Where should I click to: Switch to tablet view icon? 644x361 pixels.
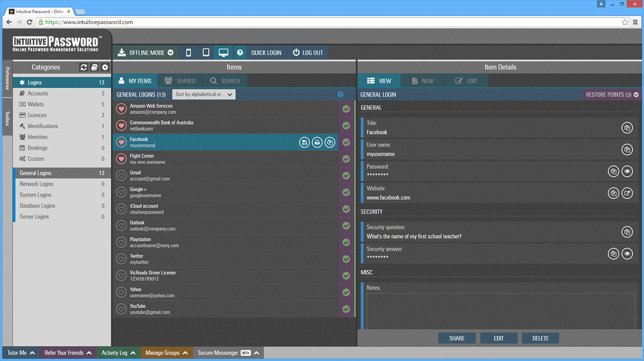[205, 53]
